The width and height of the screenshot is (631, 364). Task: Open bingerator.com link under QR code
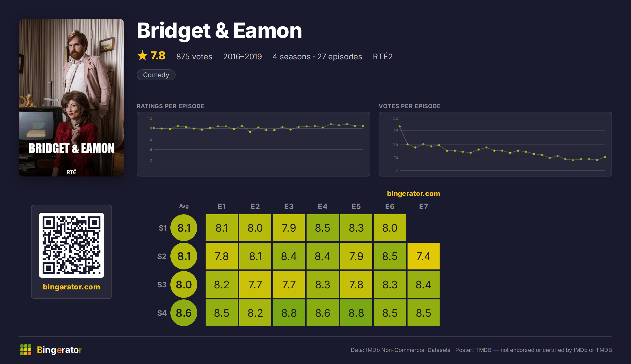(x=72, y=287)
